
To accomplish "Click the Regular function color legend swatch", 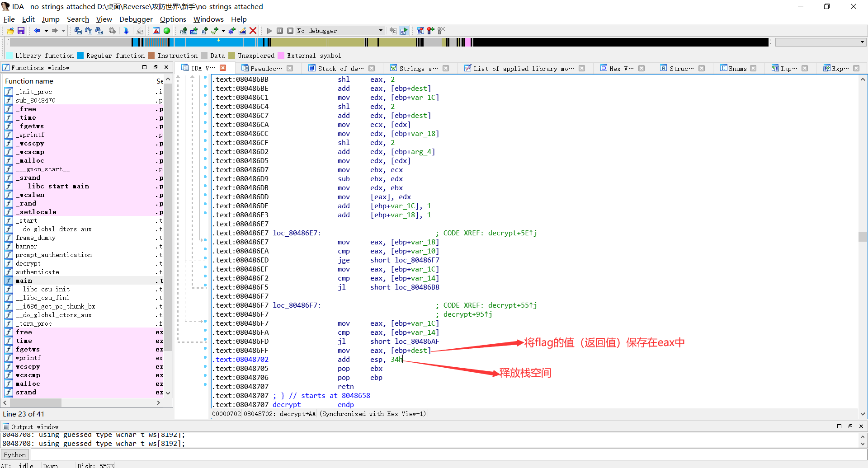I will [80, 56].
